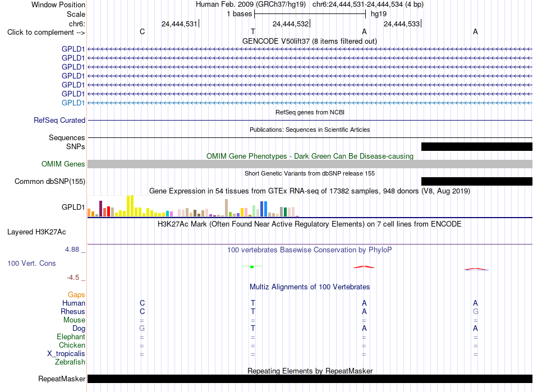The width and height of the screenshot is (533, 392).
Task: Click the "Common dbSNP(155)" track label
Action: pyautogui.click(x=49, y=181)
